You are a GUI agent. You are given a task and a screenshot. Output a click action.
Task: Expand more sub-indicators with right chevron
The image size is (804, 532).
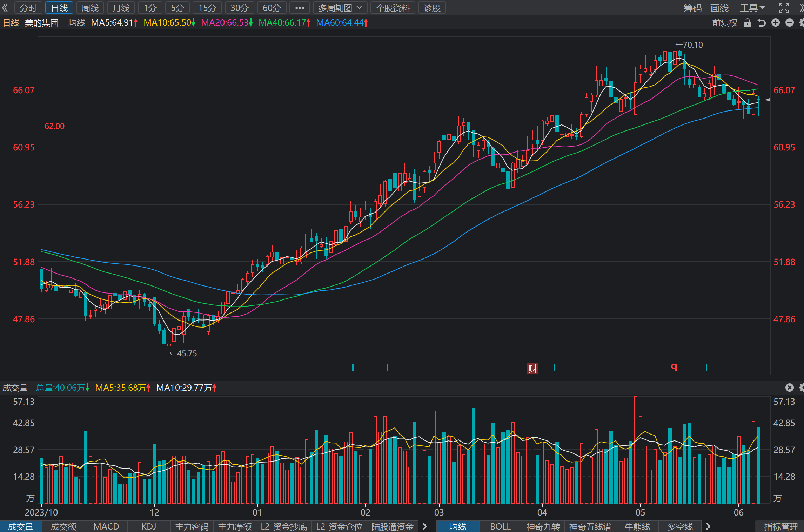pos(424,526)
